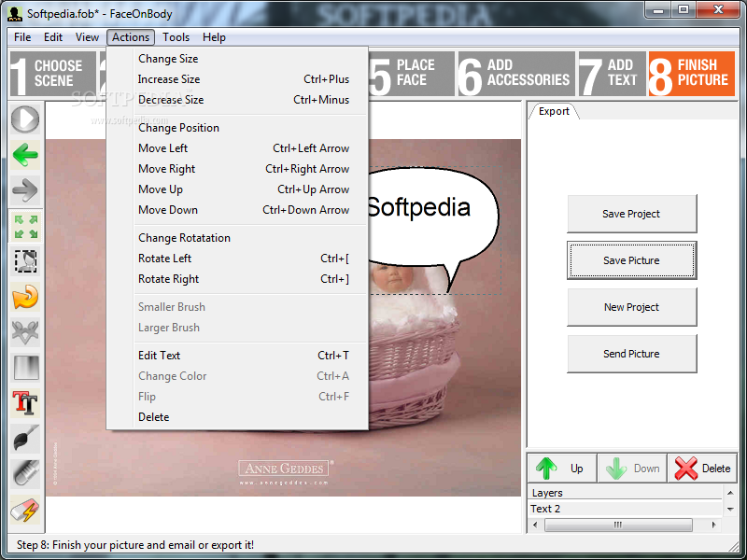This screenshot has width=747, height=560.
Task: Select the green resize arrows tool
Action: tap(25, 226)
